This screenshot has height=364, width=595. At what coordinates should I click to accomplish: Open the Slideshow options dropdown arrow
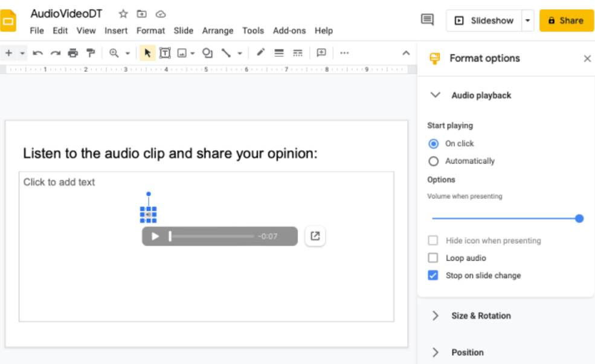527,21
